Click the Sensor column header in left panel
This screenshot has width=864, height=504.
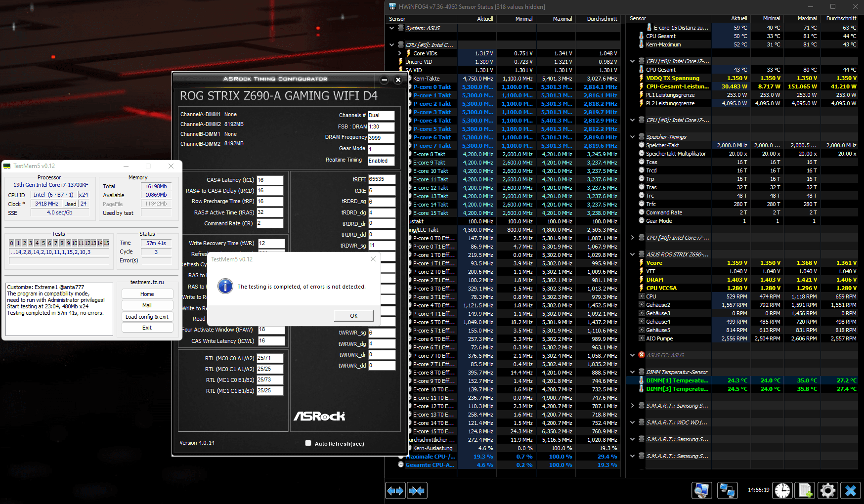point(421,19)
